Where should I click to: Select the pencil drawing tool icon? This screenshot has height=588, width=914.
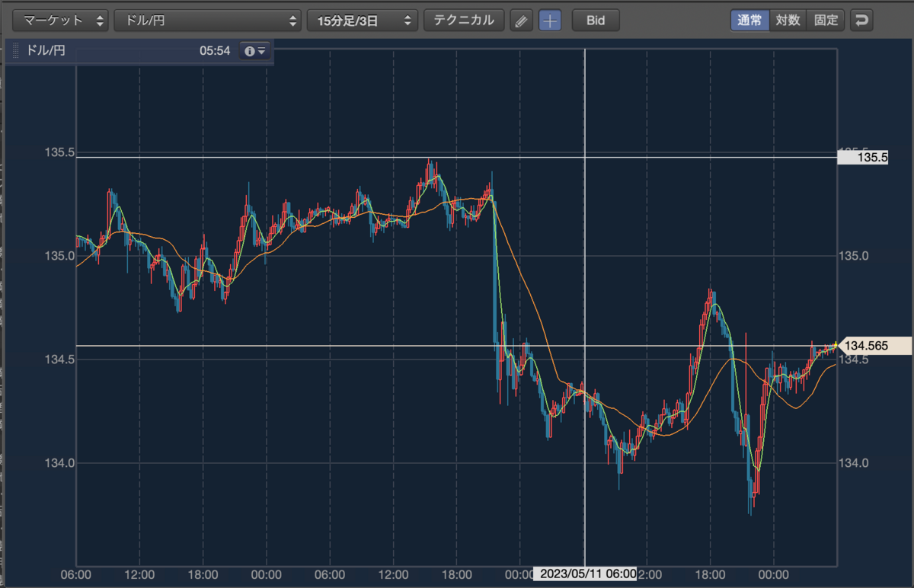point(521,21)
